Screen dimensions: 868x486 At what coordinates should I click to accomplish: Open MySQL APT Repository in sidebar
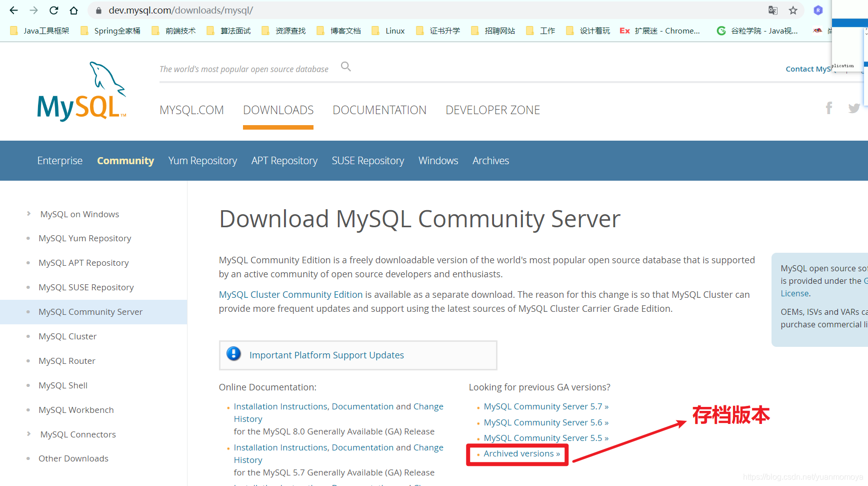[83, 263]
